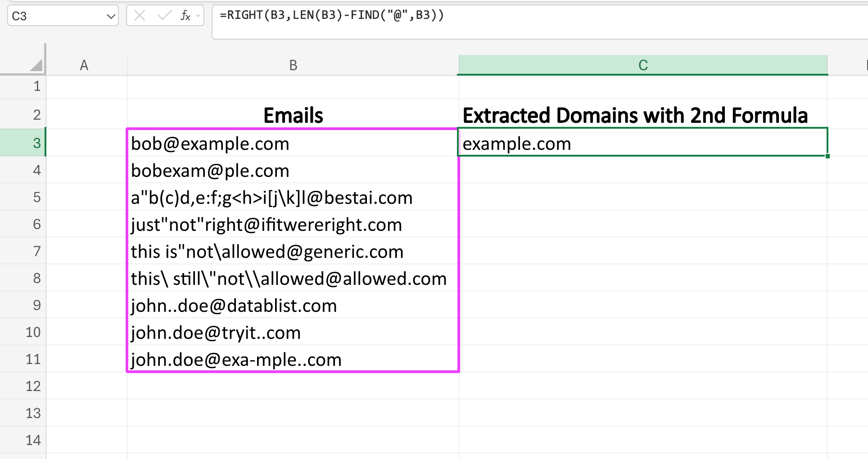Open Insert Function with the fx icon
The image size is (868, 459).
pos(185,16)
